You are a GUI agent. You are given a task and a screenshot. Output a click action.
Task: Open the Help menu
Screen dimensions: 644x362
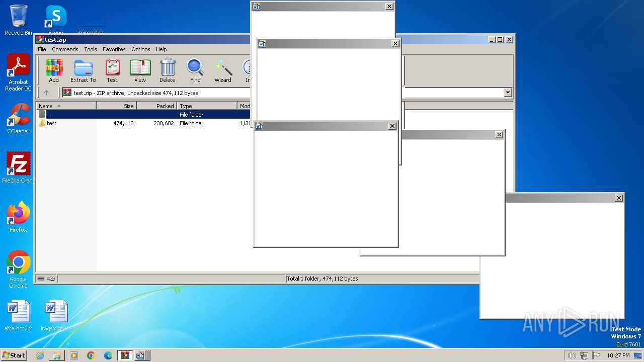[x=162, y=49]
